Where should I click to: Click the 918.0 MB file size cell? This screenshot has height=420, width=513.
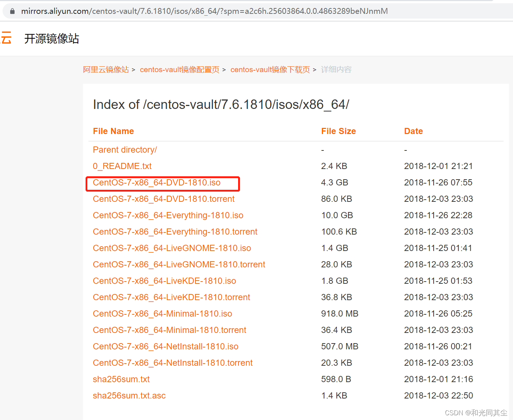coord(340,314)
